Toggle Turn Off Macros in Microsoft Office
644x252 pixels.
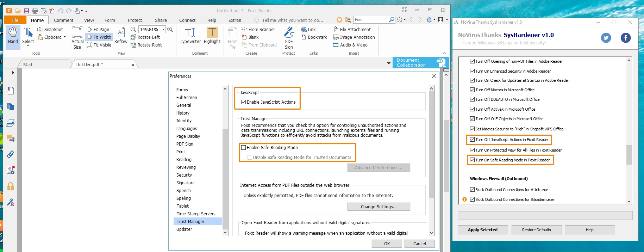point(472,90)
